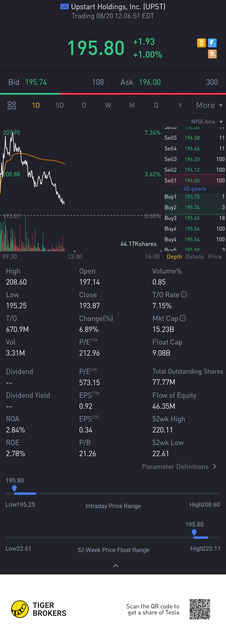Tap the info icon beside Mkt Cap
Image resolution: width=226 pixels, height=644 pixels.
tap(183, 318)
